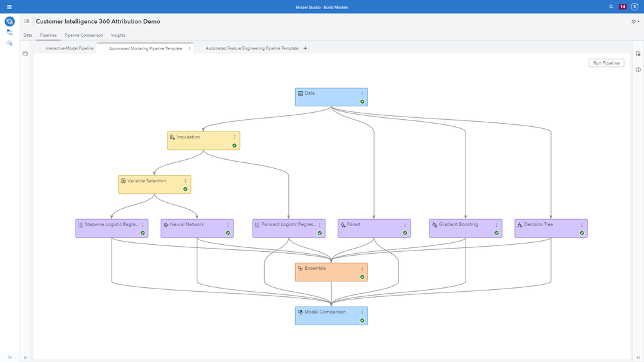This screenshot has width=644, height=362.
Task: Click the Data node success checkmark
Action: click(362, 102)
